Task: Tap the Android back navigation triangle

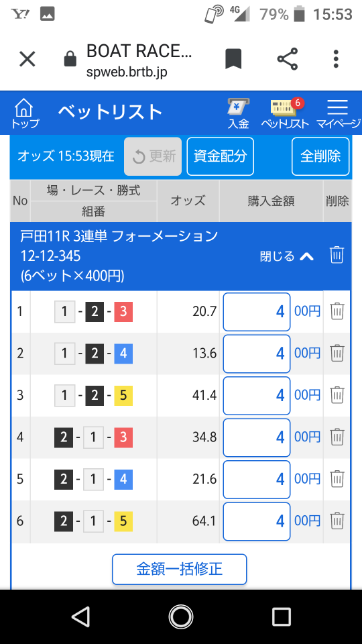Action: coord(80,616)
